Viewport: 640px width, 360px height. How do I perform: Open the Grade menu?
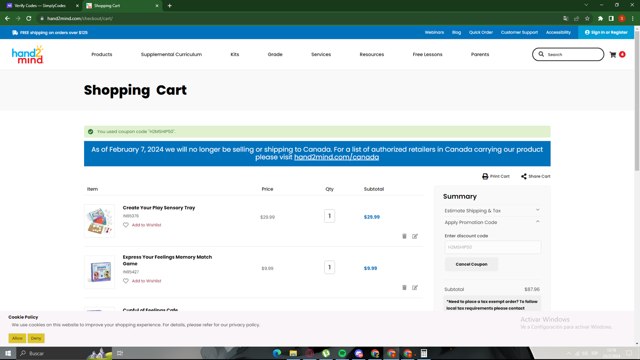coord(275,54)
